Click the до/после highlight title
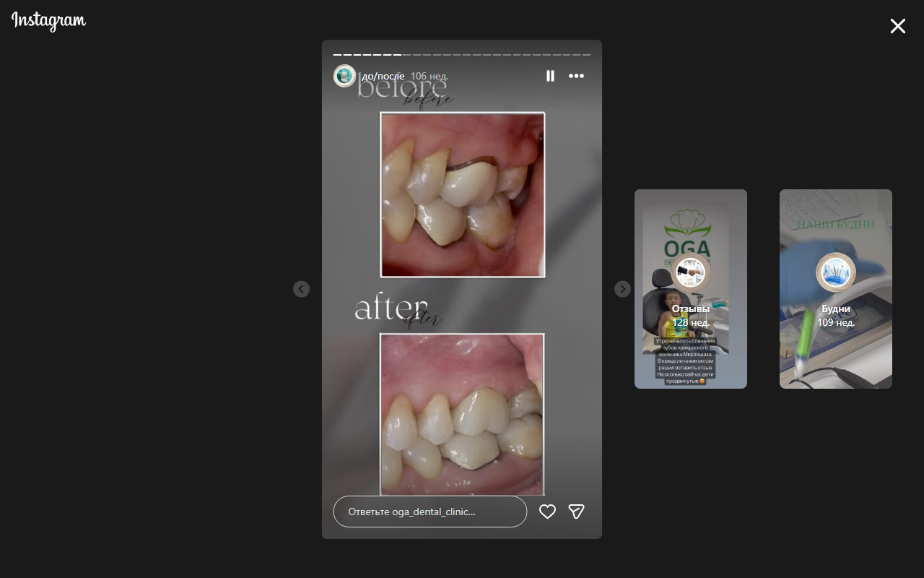924x578 pixels. pyautogui.click(x=383, y=76)
